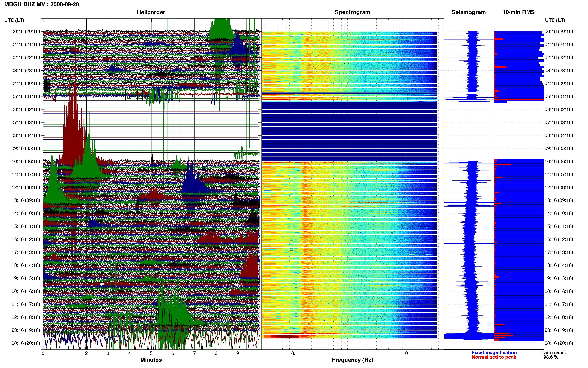Image resolution: width=588 pixels, height=368 pixels.
Task: Click left-axis time label 15:16 (11:16)
Action: coord(26,226)
